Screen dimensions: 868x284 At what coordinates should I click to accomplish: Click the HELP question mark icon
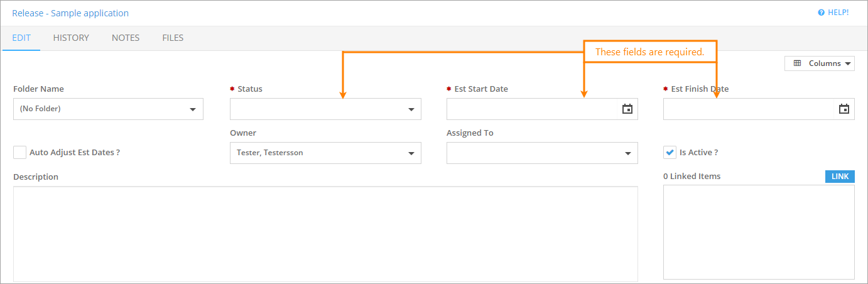tap(821, 13)
